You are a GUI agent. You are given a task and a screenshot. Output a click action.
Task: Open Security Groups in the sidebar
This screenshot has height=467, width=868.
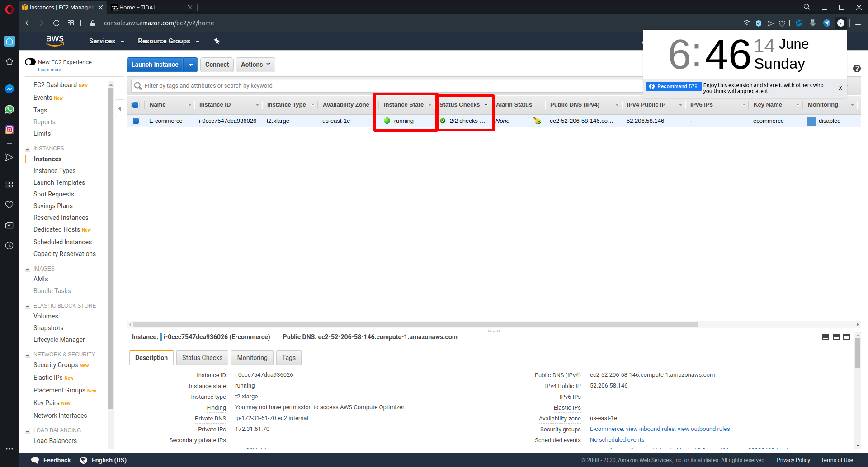pyautogui.click(x=56, y=365)
